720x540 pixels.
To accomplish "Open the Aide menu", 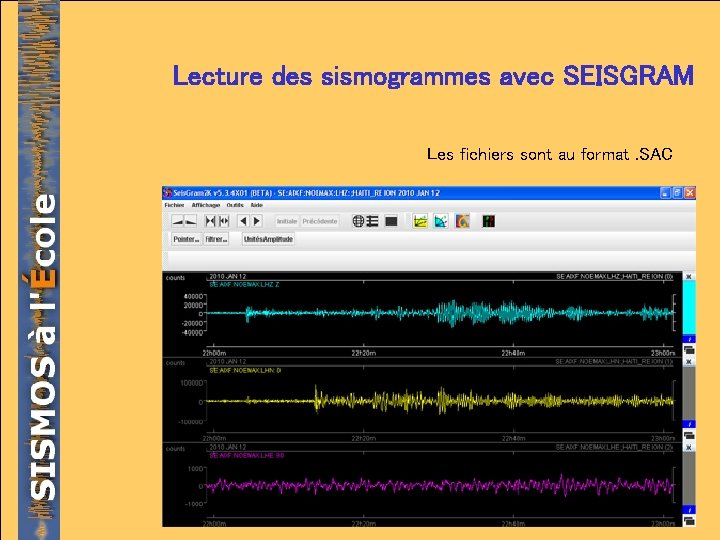I will 256,205.
